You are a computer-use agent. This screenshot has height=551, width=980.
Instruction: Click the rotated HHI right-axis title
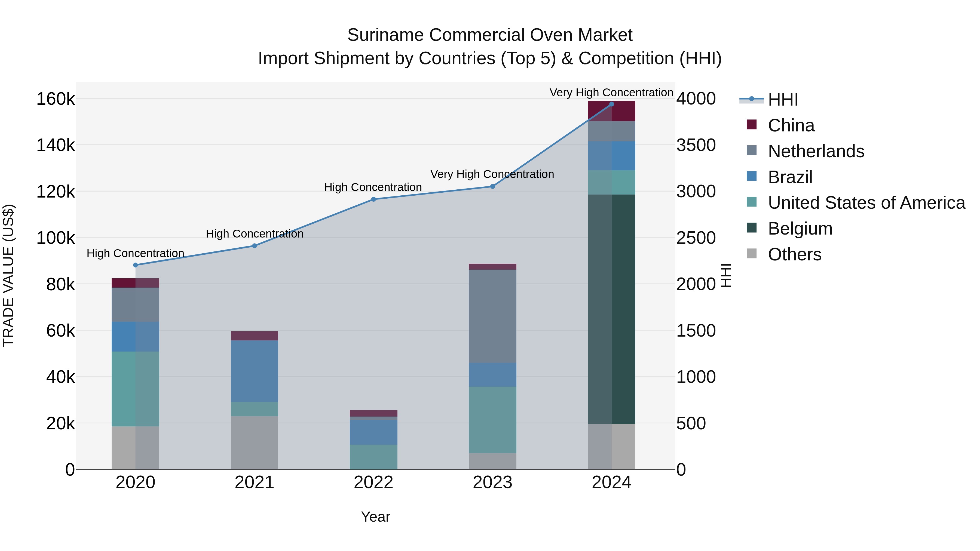tap(726, 275)
